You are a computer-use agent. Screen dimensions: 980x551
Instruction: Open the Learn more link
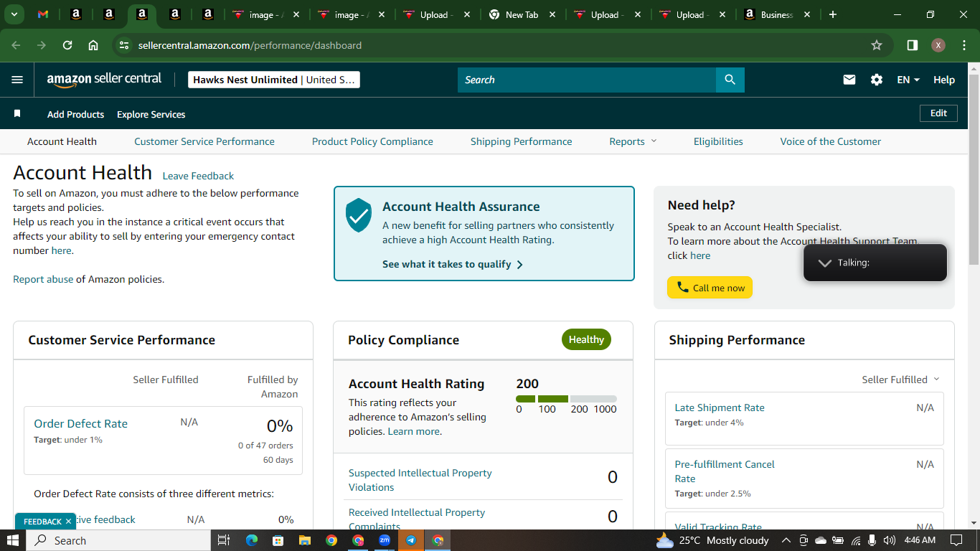[x=413, y=431]
